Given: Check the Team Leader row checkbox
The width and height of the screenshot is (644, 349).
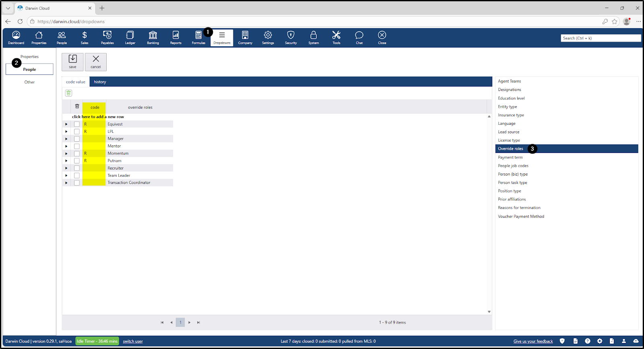Looking at the screenshot, I should [77, 176].
